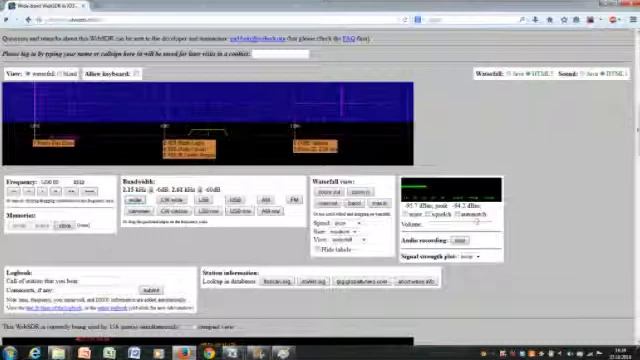
Task: Switch to Firefox on the taskbar
Action: 184,353
